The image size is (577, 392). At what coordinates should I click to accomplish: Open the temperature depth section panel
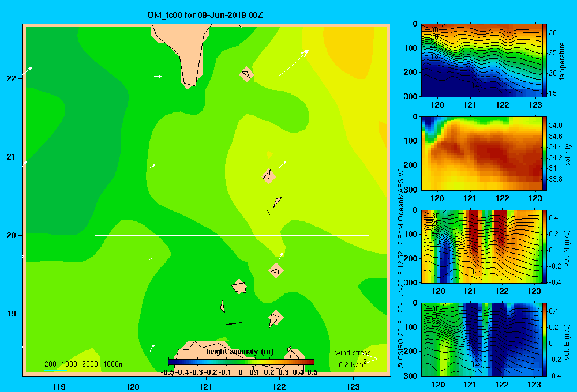click(x=482, y=61)
